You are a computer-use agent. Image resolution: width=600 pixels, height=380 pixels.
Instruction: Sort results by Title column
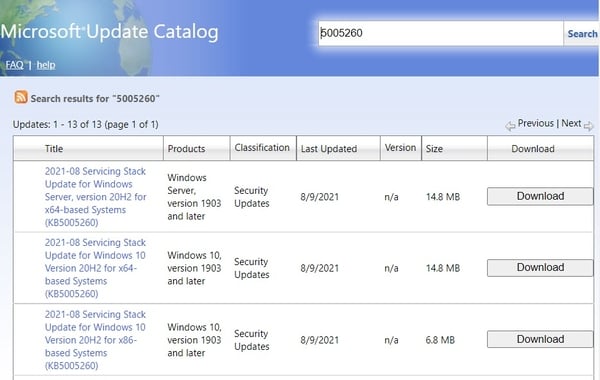coord(54,148)
